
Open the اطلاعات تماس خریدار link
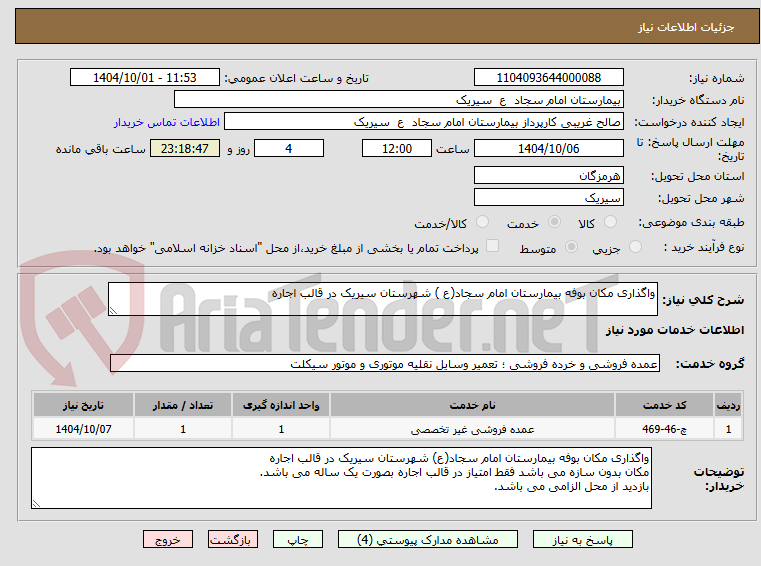(166, 122)
